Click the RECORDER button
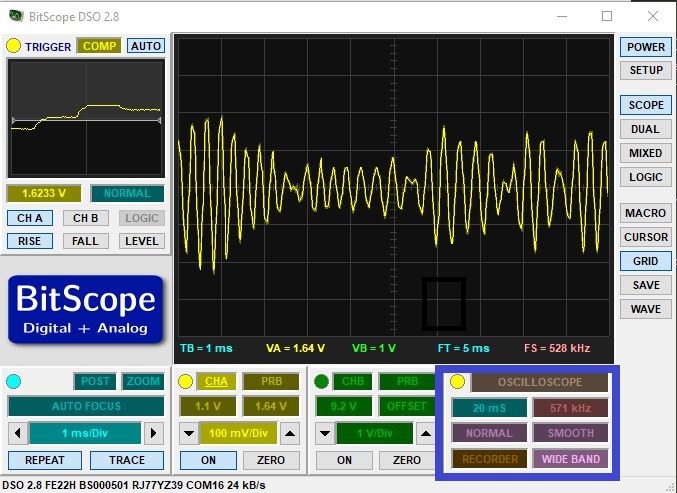The height and width of the screenshot is (493, 677). pyautogui.click(x=489, y=459)
